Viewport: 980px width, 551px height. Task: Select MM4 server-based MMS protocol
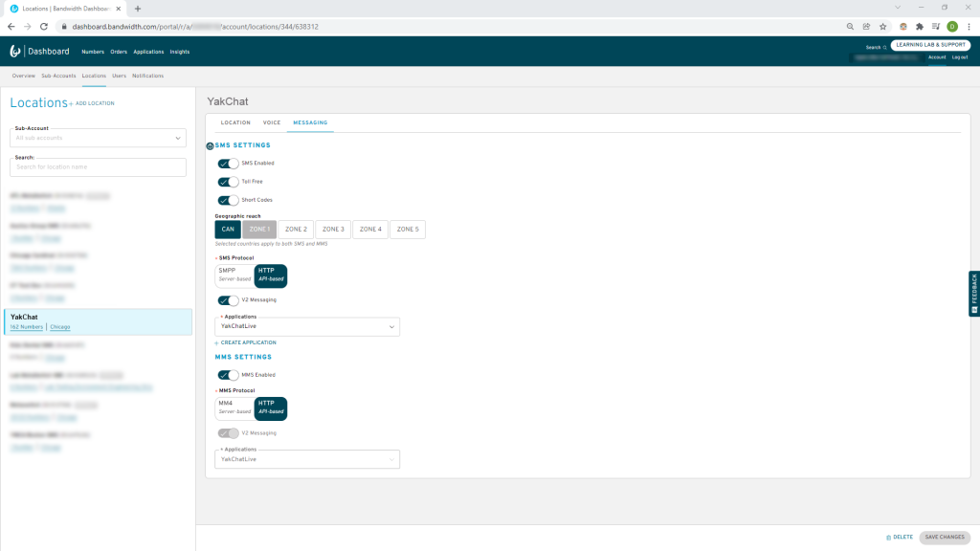coord(234,408)
